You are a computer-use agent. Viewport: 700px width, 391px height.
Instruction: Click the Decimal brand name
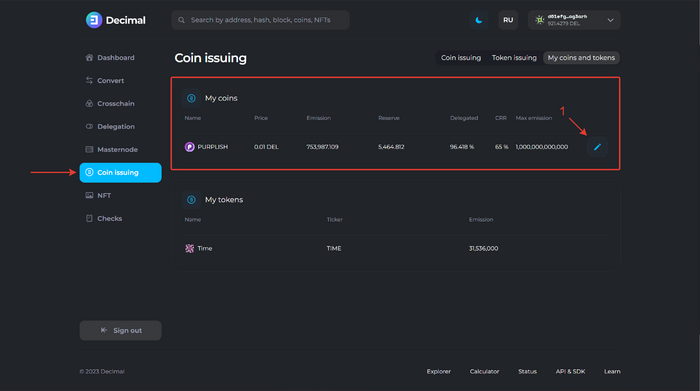pyautogui.click(x=125, y=20)
